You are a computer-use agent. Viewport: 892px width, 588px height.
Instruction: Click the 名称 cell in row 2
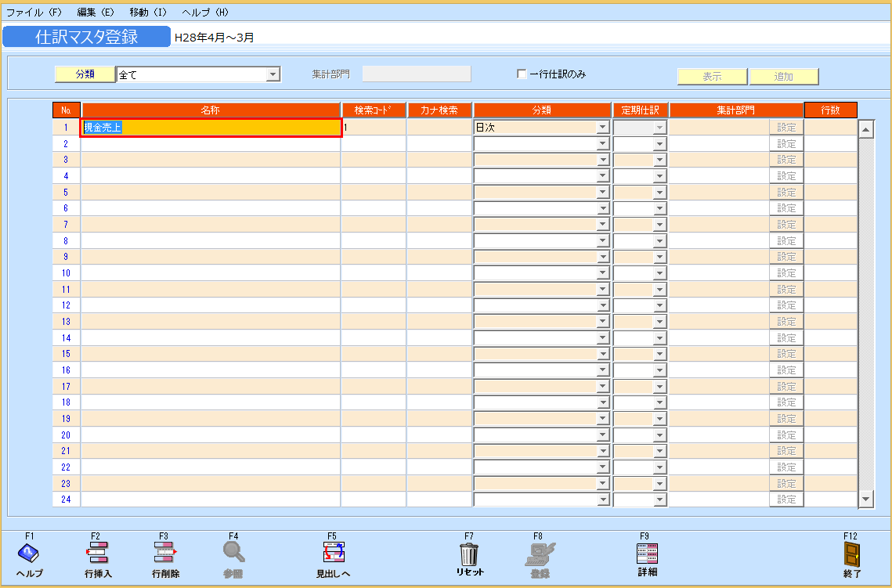click(211, 144)
